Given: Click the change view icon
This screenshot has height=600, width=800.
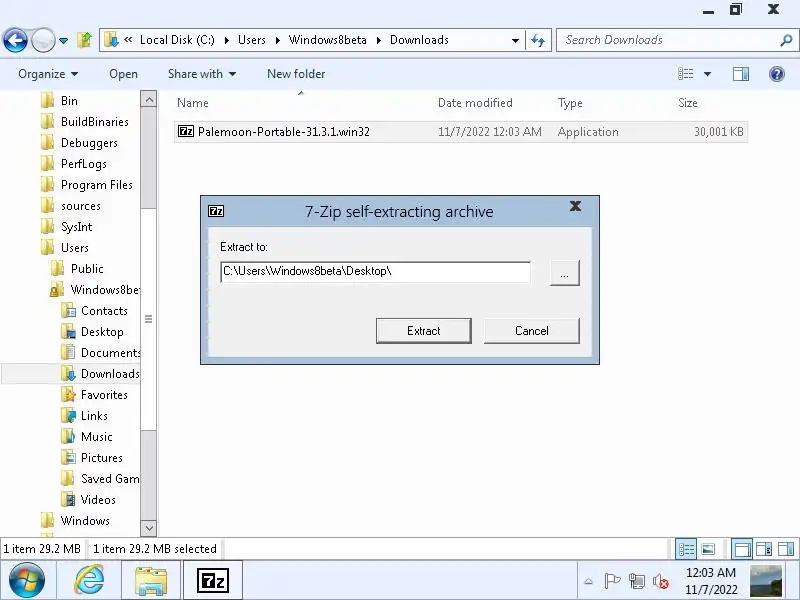Looking at the screenshot, I should pos(686,74).
